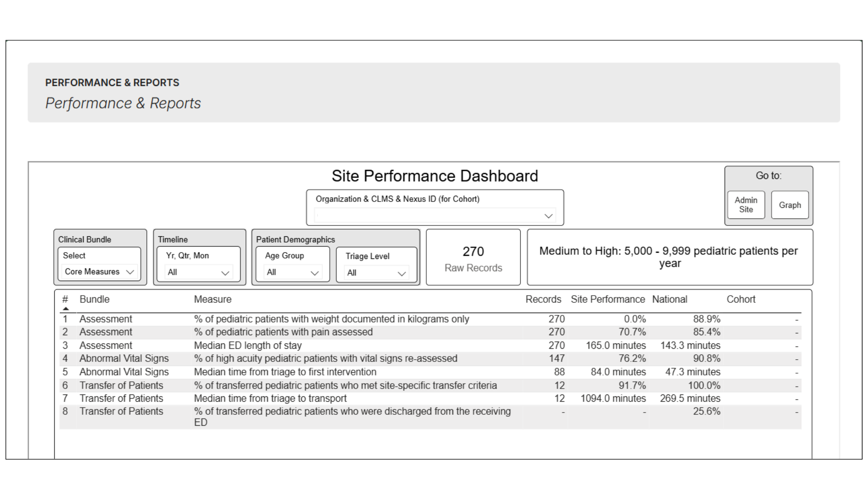Go to the Admin Site page
868x488 pixels.
pos(745,205)
